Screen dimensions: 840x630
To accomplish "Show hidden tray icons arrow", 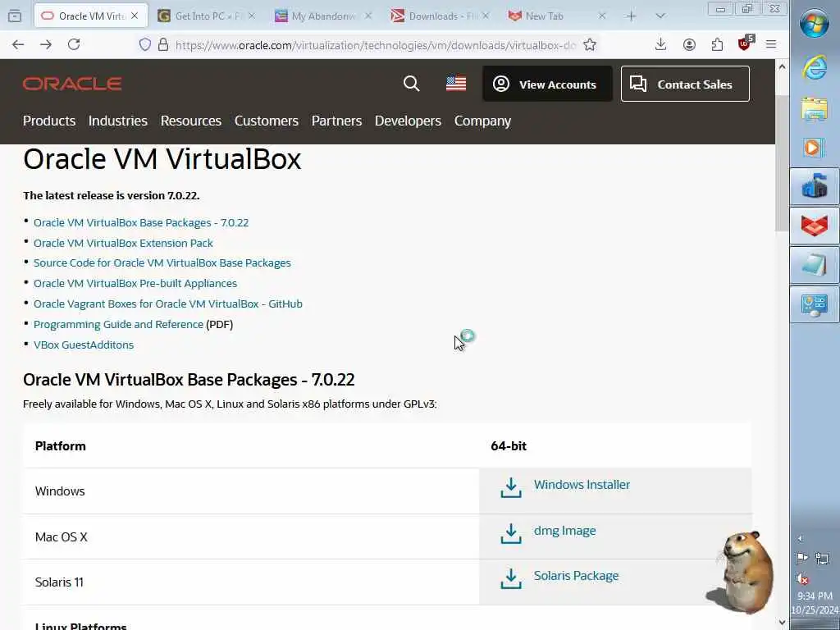I will [801, 538].
